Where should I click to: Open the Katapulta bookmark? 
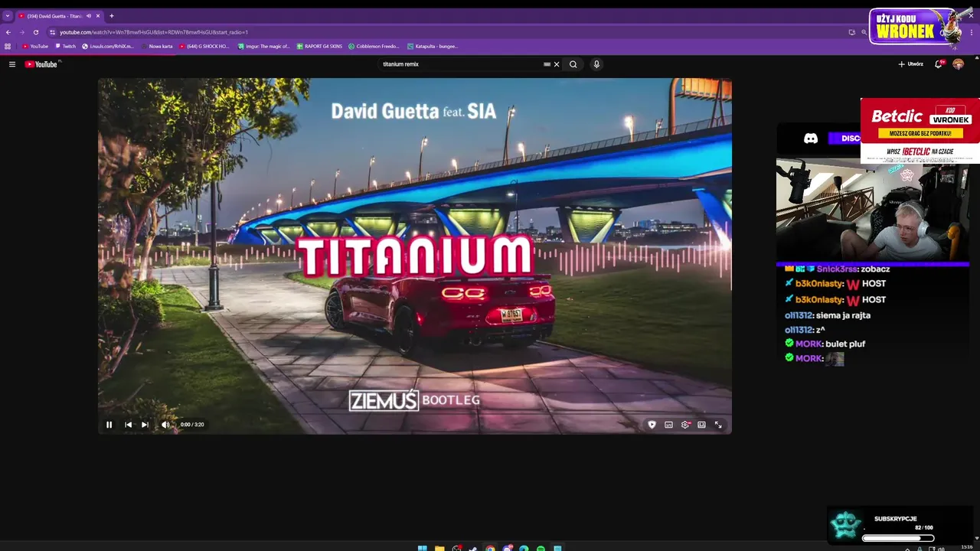coord(433,46)
